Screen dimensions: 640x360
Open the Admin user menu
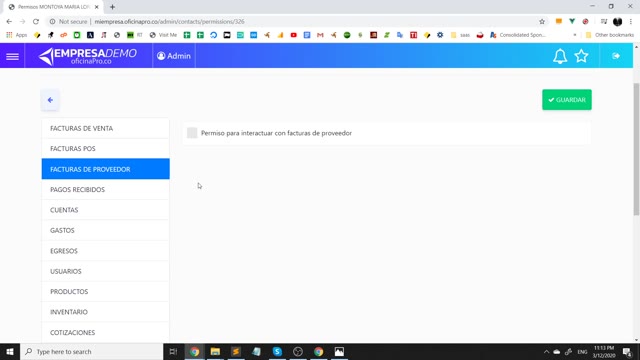tap(174, 56)
